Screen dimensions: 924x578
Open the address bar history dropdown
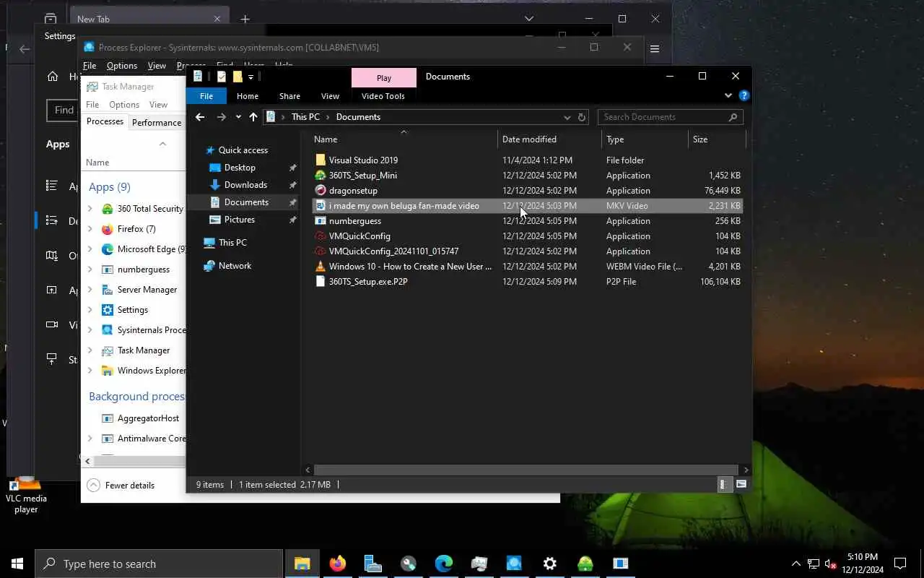(567, 117)
